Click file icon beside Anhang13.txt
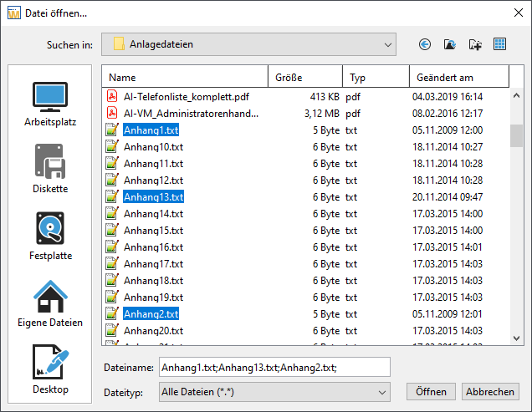532x412 pixels. point(112,196)
